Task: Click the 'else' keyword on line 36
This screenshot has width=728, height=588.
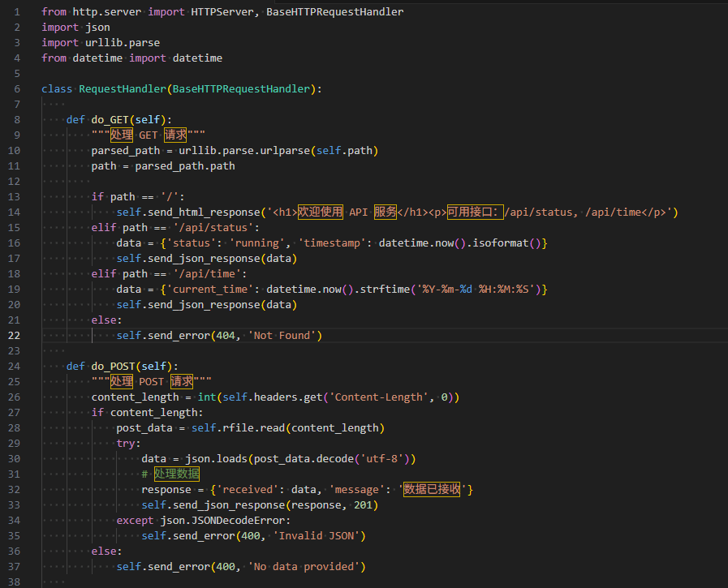Action: (104, 551)
